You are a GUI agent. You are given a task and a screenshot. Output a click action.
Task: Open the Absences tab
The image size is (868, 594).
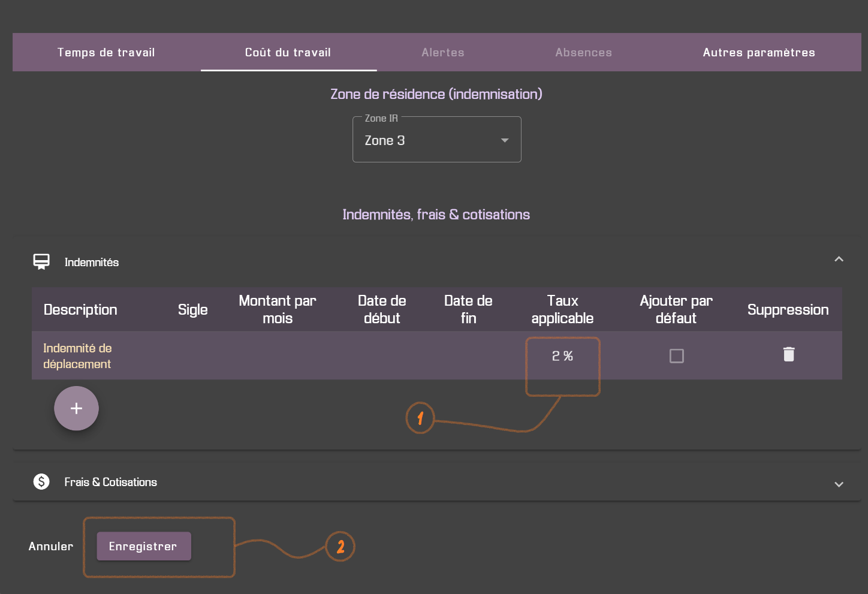point(583,52)
